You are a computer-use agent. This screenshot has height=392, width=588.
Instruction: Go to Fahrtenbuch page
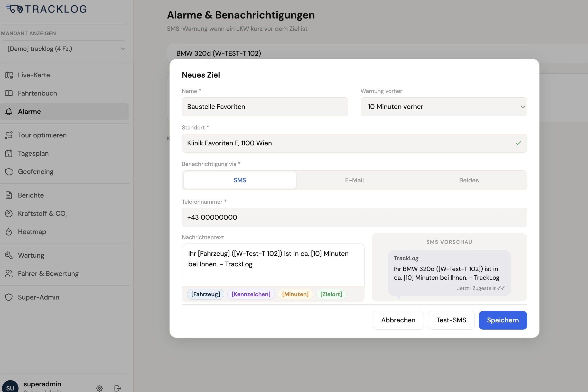point(64,93)
